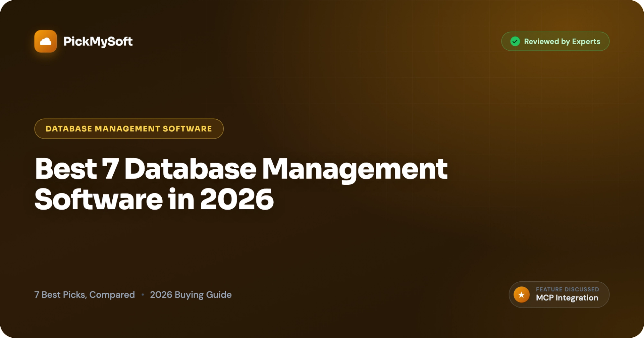Click the Best 7 Database Management Software headline

tap(241, 184)
